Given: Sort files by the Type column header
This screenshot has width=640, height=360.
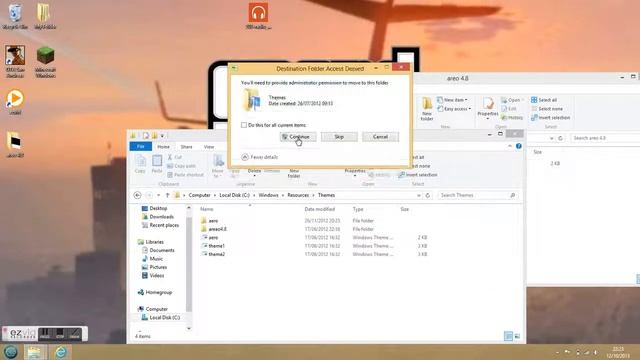Looking at the screenshot, I should (358, 209).
